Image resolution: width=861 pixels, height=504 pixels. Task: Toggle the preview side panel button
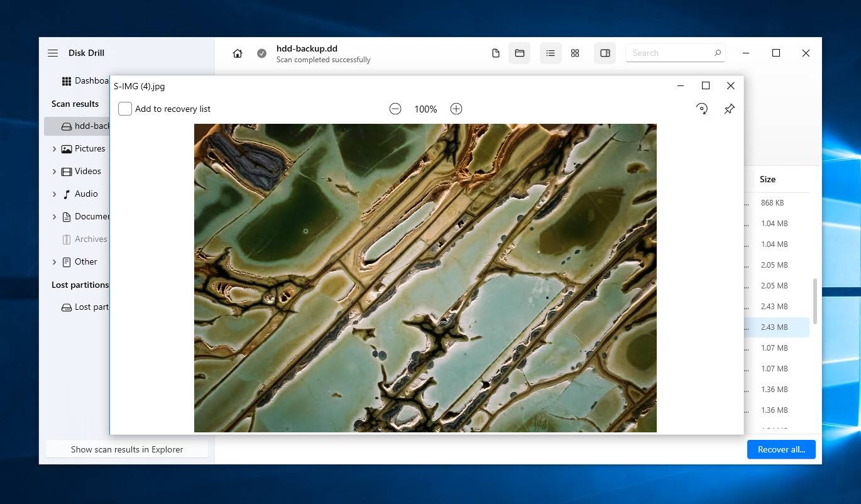[605, 53]
